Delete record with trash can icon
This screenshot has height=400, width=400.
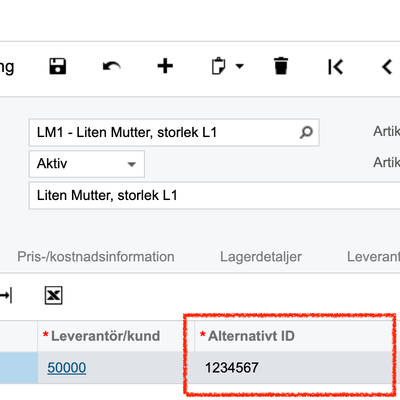[281, 66]
